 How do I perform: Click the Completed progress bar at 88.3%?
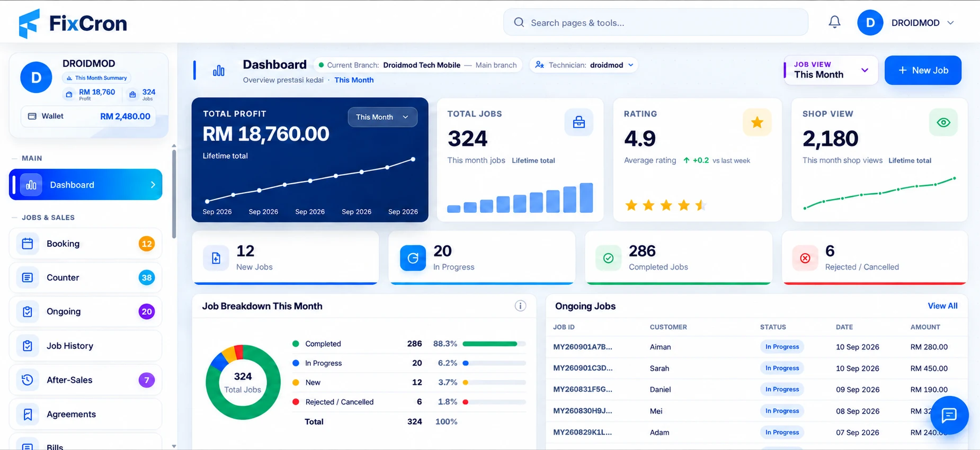pyautogui.click(x=494, y=344)
